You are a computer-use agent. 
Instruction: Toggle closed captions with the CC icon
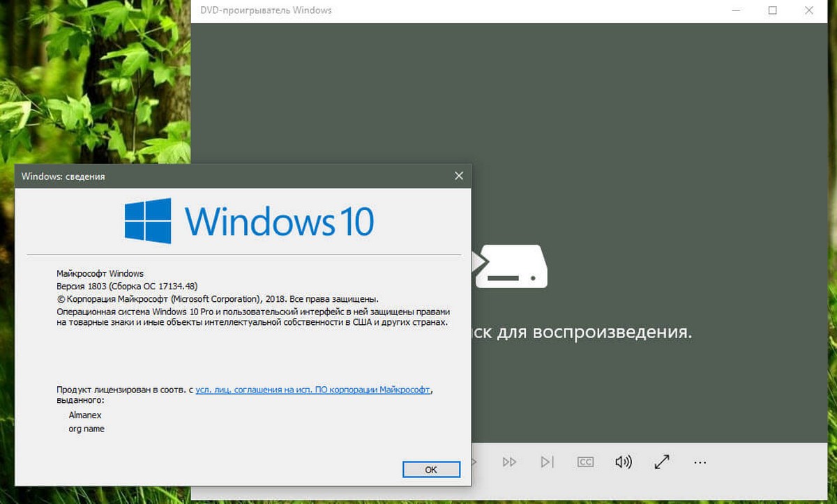585,462
